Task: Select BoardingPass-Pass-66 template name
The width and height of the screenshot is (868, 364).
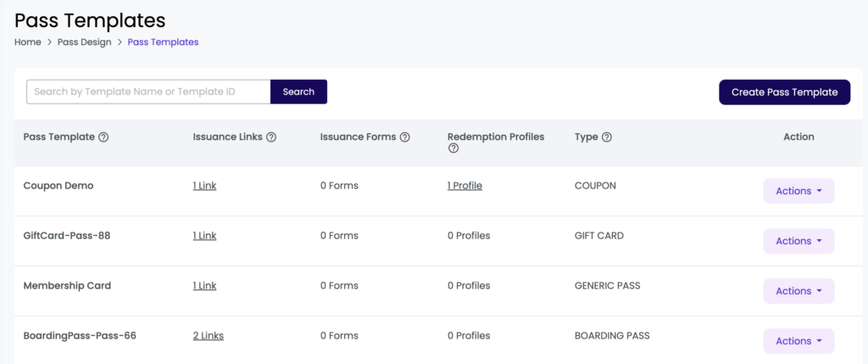Action: tap(80, 336)
